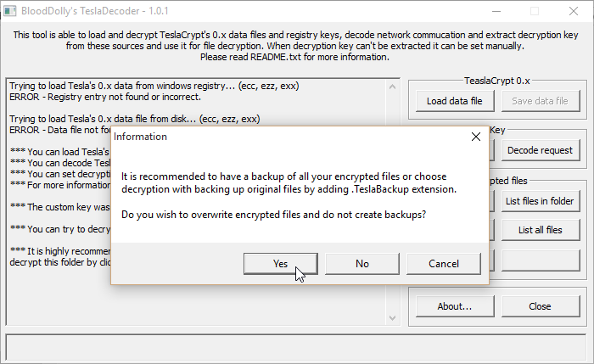
Task: Close the TeslaDecoder main window
Action: pos(574,12)
